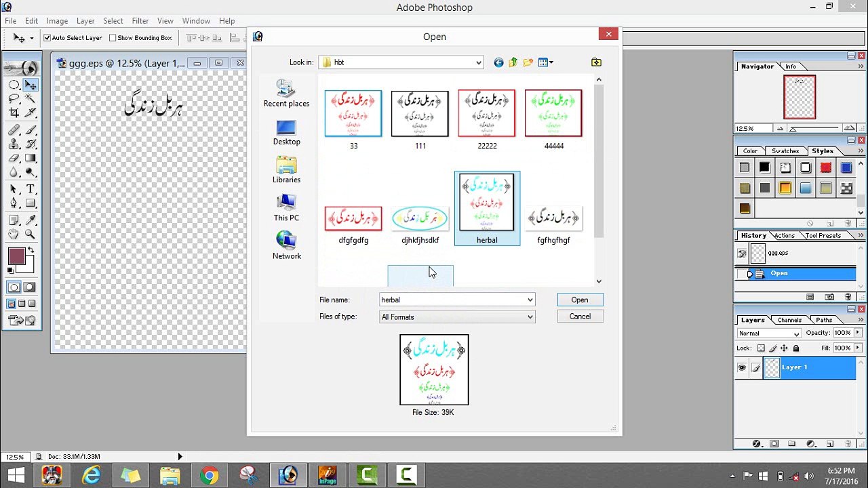Screen dimensions: 868x488
Task: Toggle lock transparent pixels
Action: 761,348
